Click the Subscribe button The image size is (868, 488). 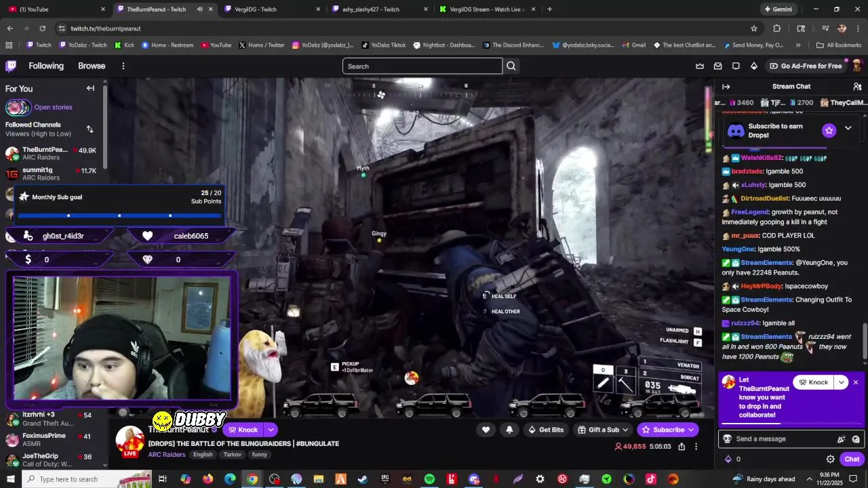click(668, 430)
